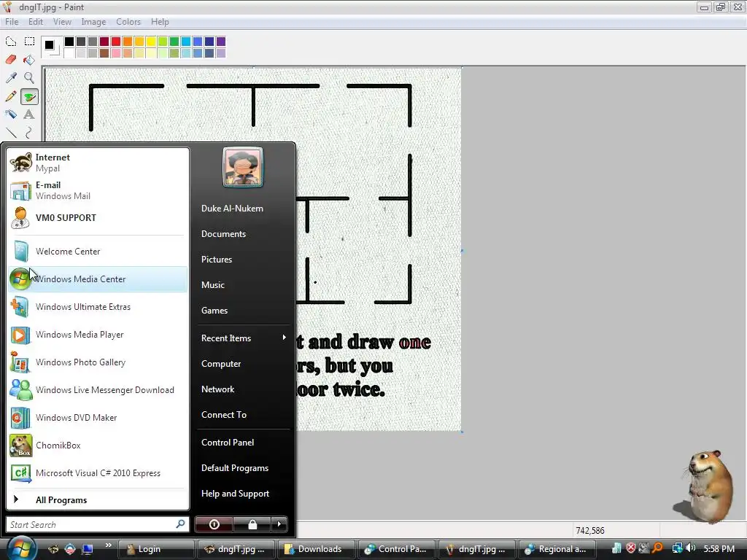This screenshot has height=560, width=747.
Task: Choose the Airbrush spray tool
Action: click(11, 114)
